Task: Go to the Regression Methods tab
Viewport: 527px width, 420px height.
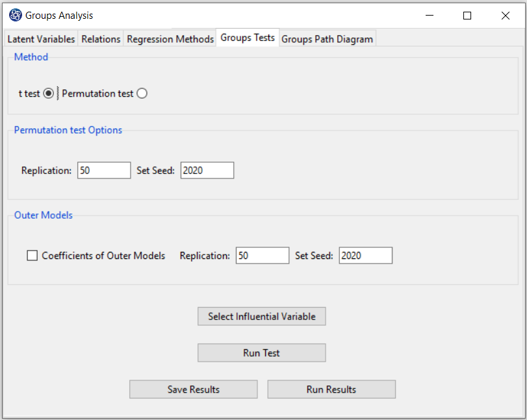Action: point(170,39)
